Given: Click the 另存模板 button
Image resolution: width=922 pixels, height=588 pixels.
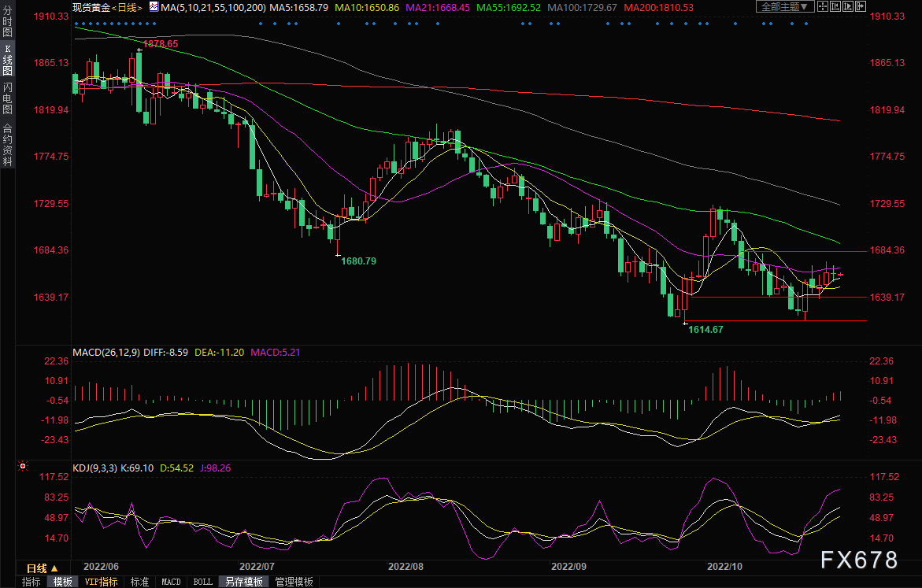Looking at the screenshot, I should tap(243, 582).
